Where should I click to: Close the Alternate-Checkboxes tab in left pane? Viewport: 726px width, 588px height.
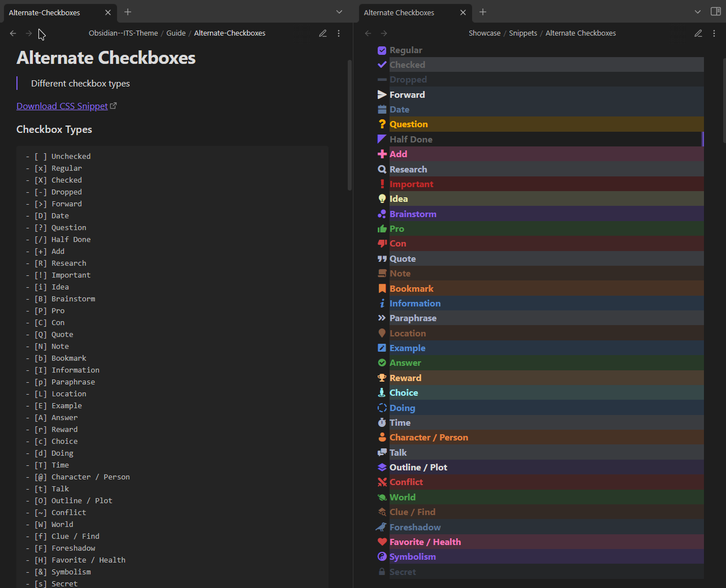(108, 12)
